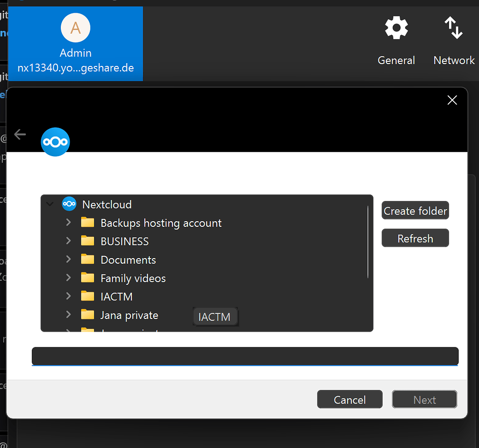Viewport: 479px width, 448px height.
Task: Select the Documents folder in tree
Action: tap(128, 260)
